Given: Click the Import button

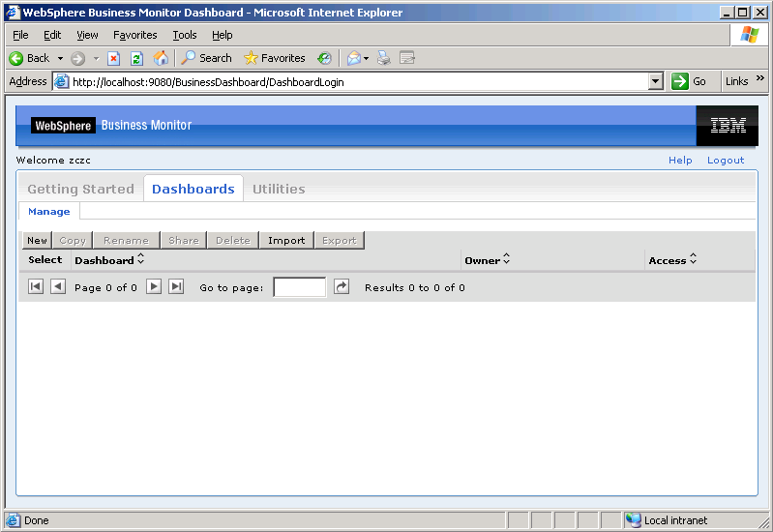Looking at the screenshot, I should [x=286, y=240].
